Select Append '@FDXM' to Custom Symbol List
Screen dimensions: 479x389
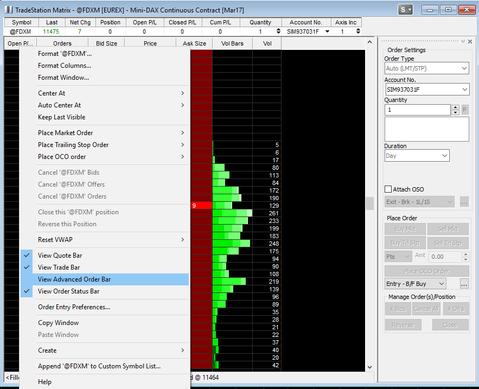104,366
